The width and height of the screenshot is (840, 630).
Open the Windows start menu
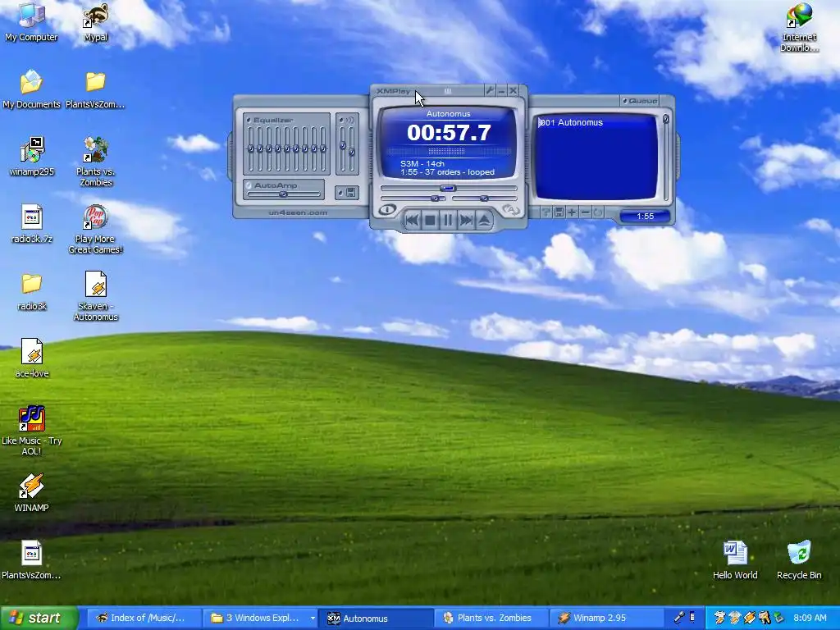pos(39,618)
